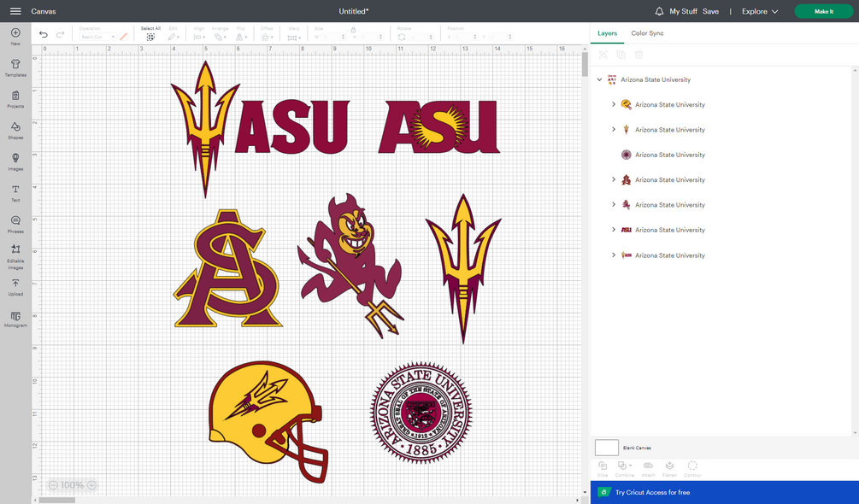The image size is (859, 504).
Task: Select the football helmet image on canvas
Action: coord(268,421)
